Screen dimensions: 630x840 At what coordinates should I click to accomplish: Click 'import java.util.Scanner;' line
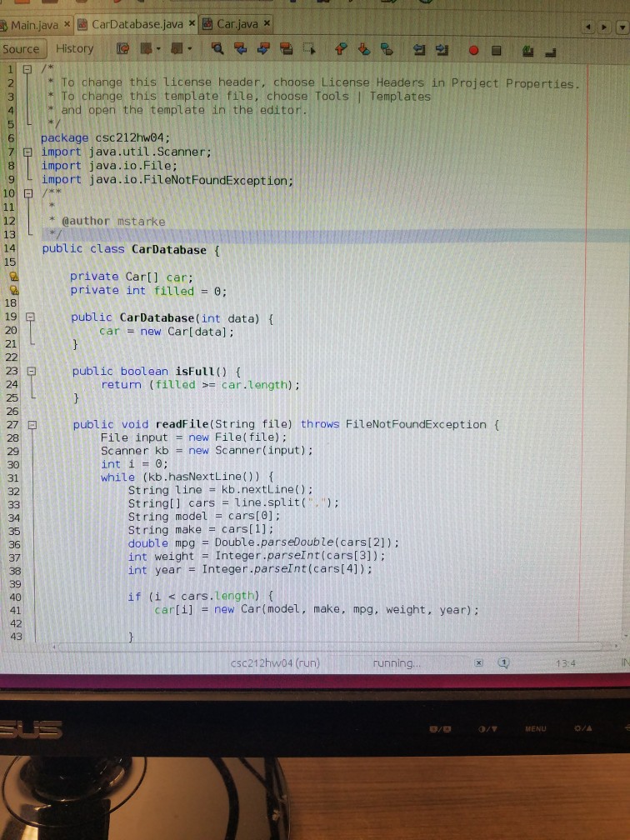[127, 152]
